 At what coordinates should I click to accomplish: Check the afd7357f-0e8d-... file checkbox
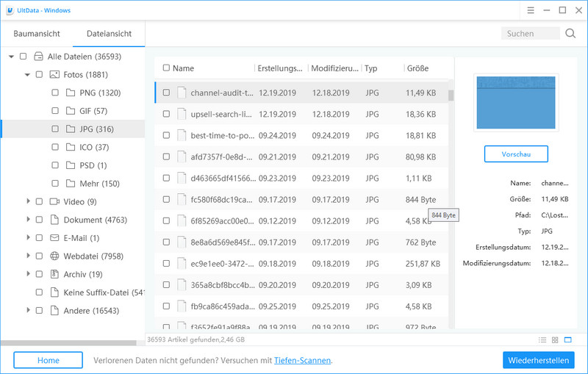pyautogui.click(x=166, y=157)
